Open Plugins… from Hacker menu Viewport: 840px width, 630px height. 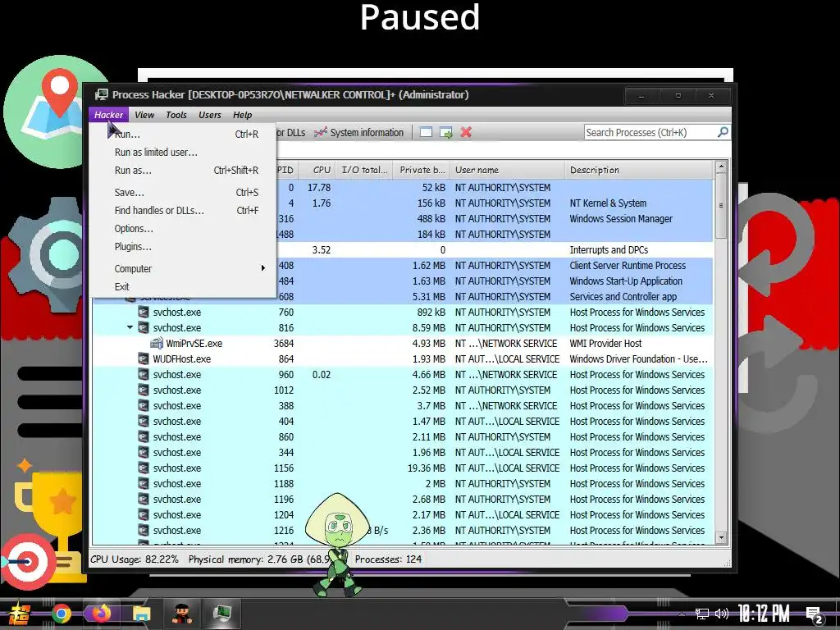tap(183, 247)
